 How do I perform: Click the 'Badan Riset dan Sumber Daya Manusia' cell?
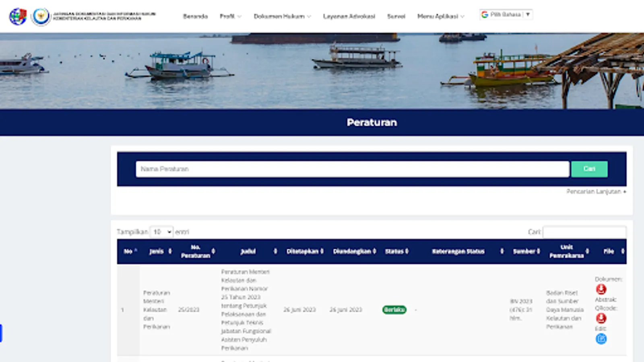point(565,310)
